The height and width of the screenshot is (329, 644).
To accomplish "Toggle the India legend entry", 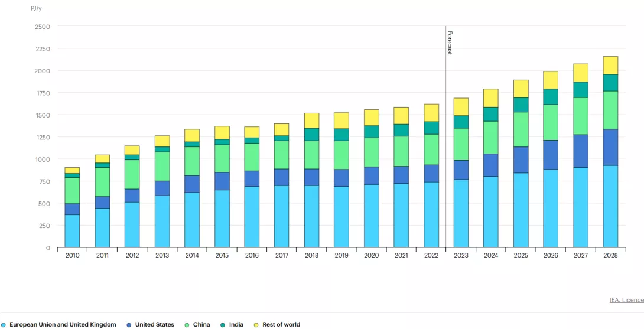I will tap(232, 324).
